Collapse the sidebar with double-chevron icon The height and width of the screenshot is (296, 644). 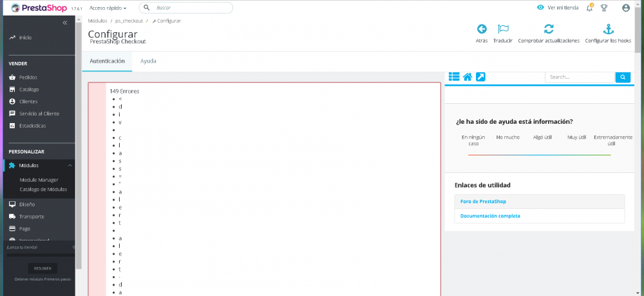coord(65,23)
